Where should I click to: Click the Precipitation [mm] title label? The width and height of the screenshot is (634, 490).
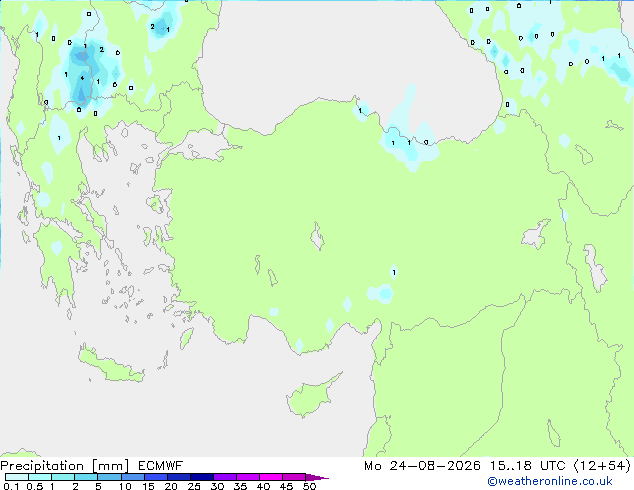click(x=65, y=466)
